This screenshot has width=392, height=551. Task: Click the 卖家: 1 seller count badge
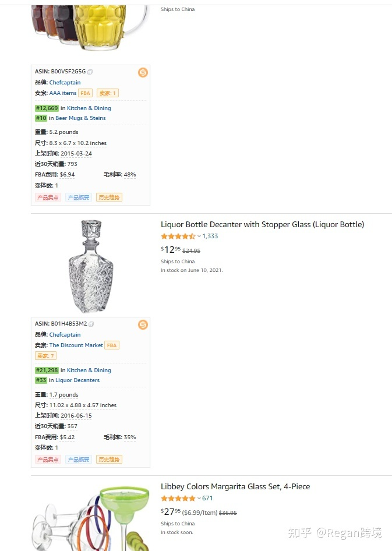coord(108,93)
